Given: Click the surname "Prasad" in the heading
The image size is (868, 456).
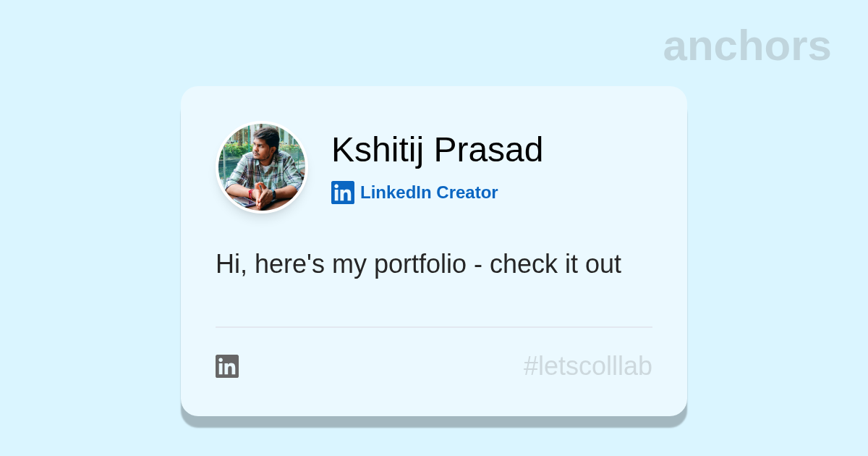Looking at the screenshot, I should (x=489, y=150).
